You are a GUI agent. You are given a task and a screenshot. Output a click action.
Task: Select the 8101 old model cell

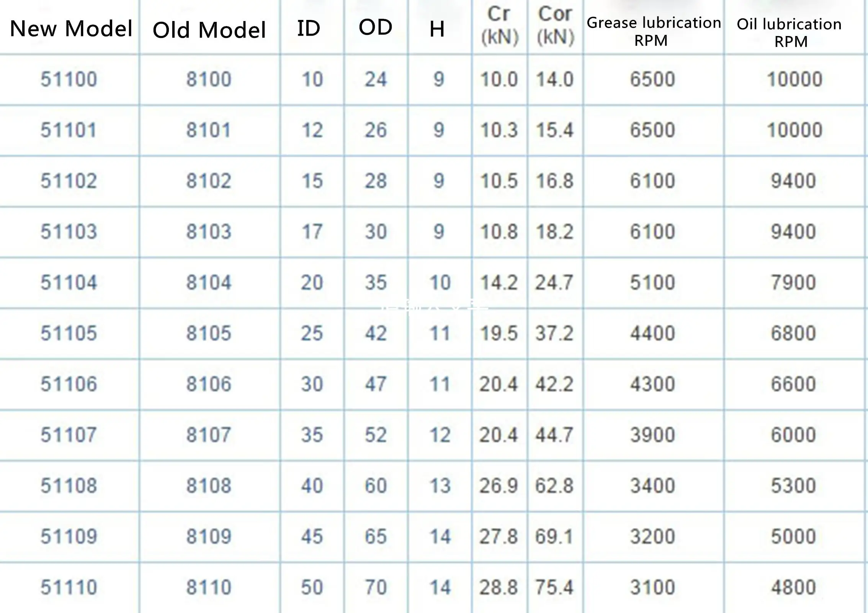pyautogui.click(x=209, y=130)
